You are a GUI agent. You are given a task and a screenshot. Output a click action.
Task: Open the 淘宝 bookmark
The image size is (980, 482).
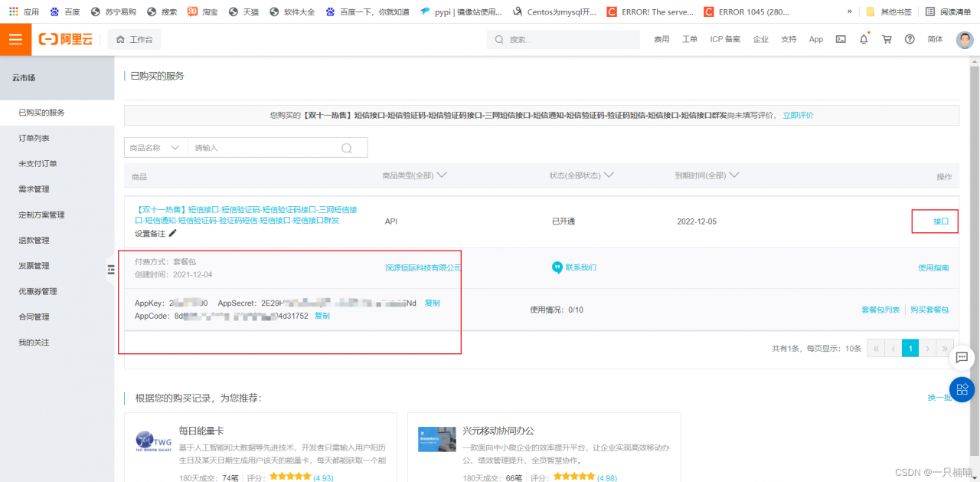tap(203, 11)
